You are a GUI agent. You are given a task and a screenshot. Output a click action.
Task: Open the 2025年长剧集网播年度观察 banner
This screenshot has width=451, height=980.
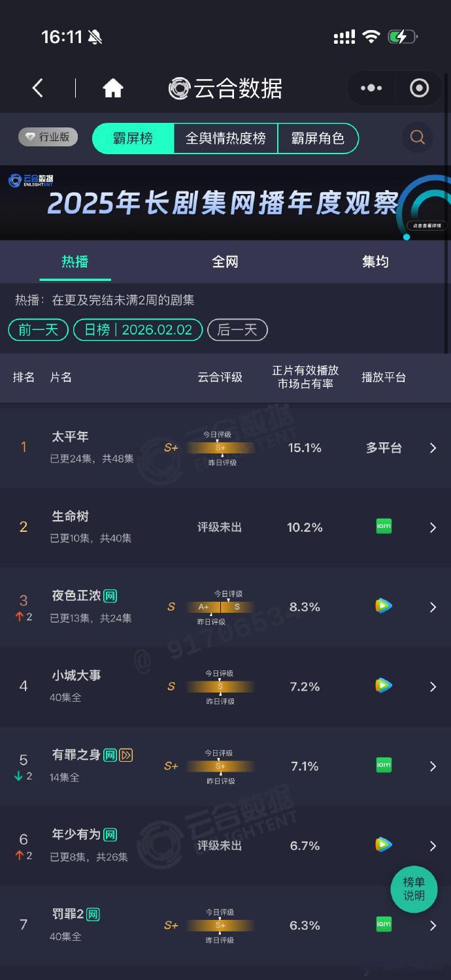point(225,203)
